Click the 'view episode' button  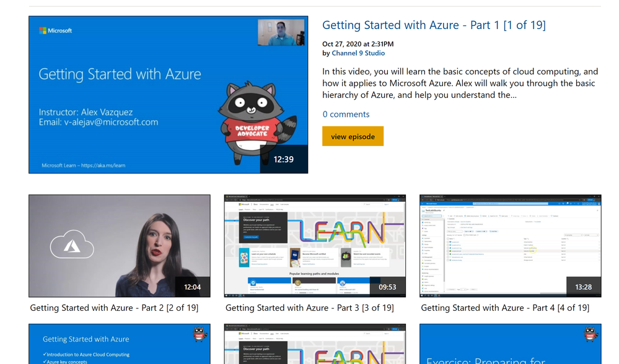[353, 136]
